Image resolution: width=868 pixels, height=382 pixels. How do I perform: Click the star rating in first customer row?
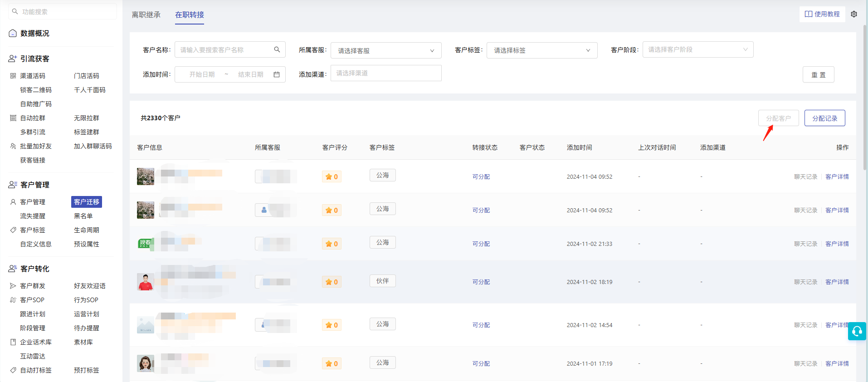(x=332, y=176)
